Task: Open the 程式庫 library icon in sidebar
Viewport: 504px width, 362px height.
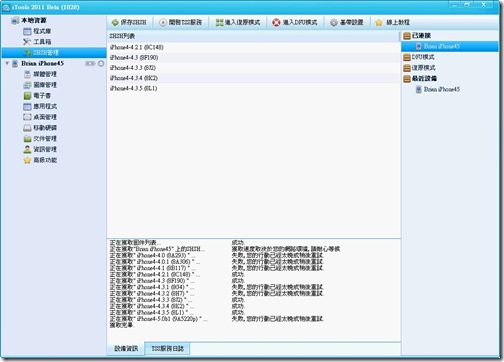Action: 27,31
